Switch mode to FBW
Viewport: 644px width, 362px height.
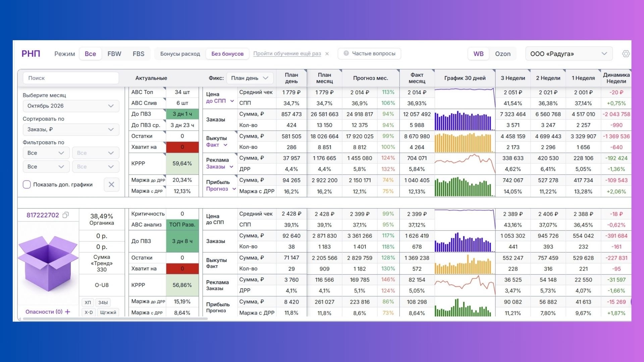coord(114,54)
